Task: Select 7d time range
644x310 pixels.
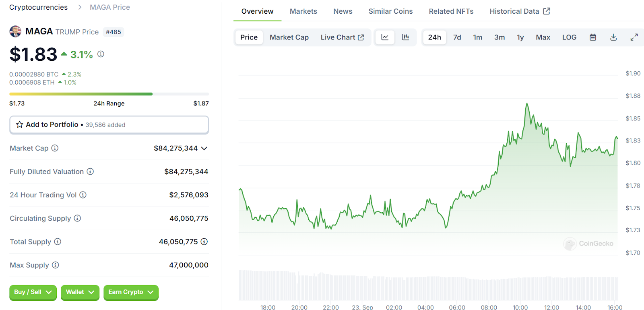Action: [457, 37]
